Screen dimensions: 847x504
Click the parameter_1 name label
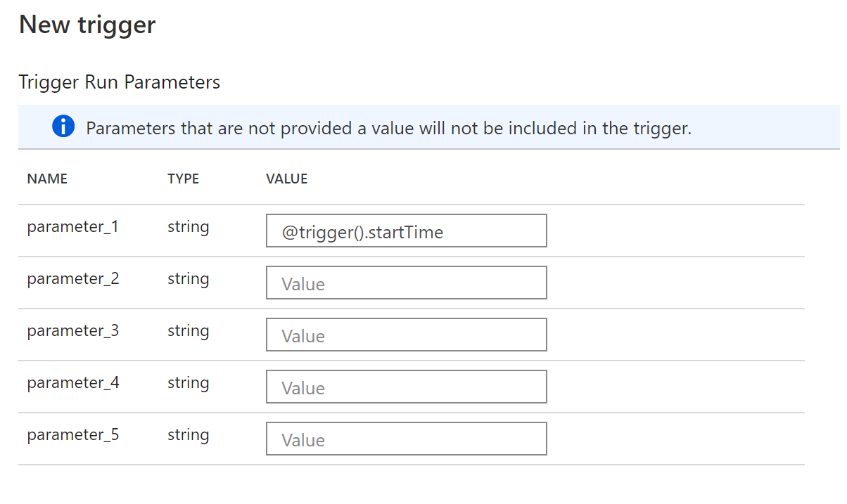(x=72, y=226)
